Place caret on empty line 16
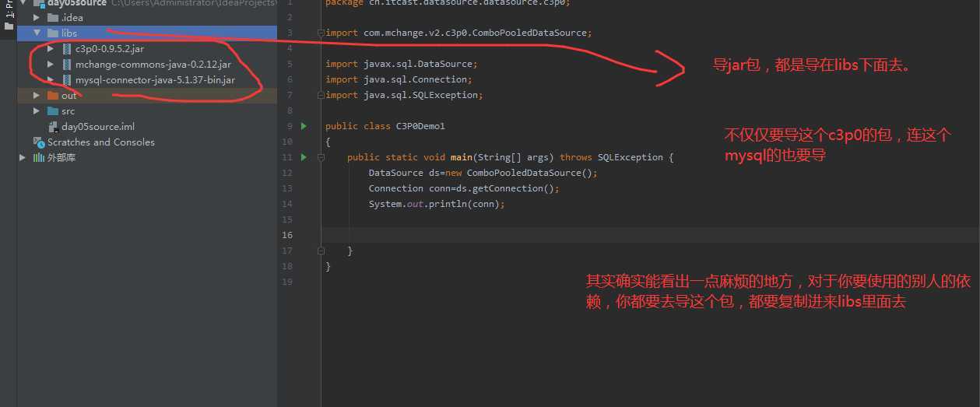Image resolution: width=980 pixels, height=407 pixels. coord(650,235)
